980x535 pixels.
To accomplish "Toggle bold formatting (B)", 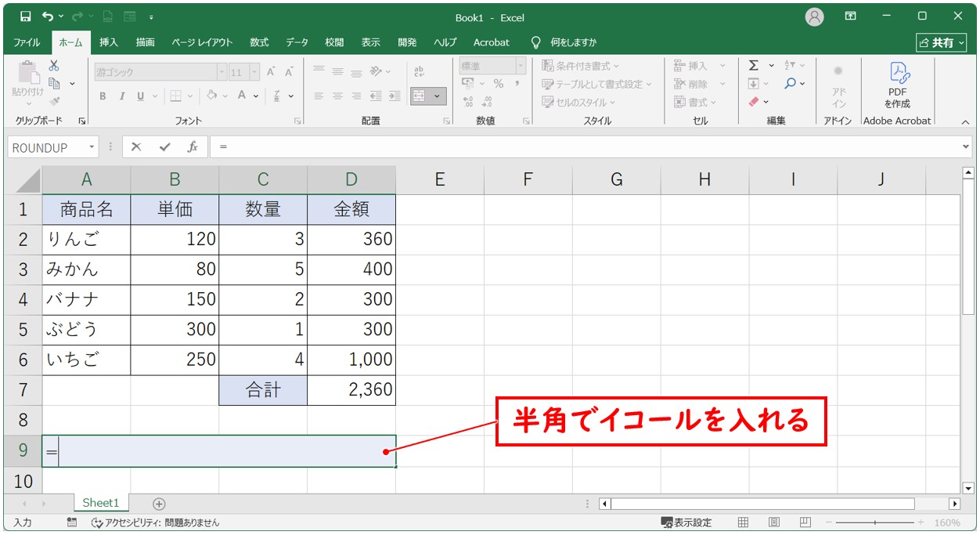I will (103, 96).
